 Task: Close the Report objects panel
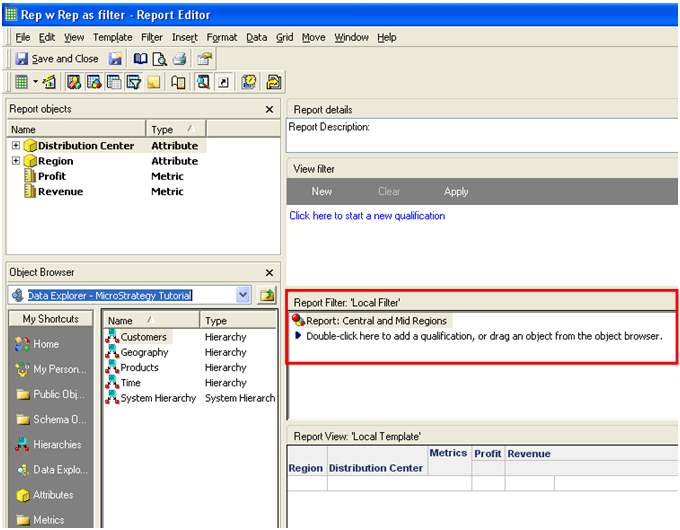coord(269,109)
